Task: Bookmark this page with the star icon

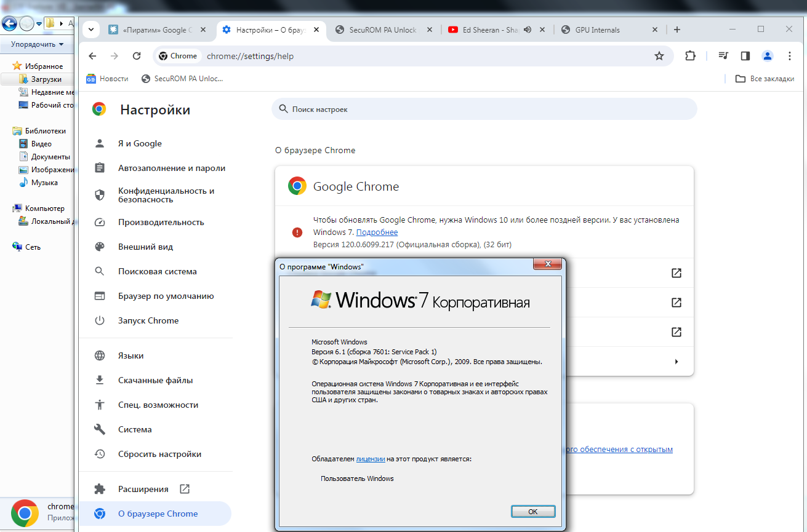Action: (x=659, y=56)
